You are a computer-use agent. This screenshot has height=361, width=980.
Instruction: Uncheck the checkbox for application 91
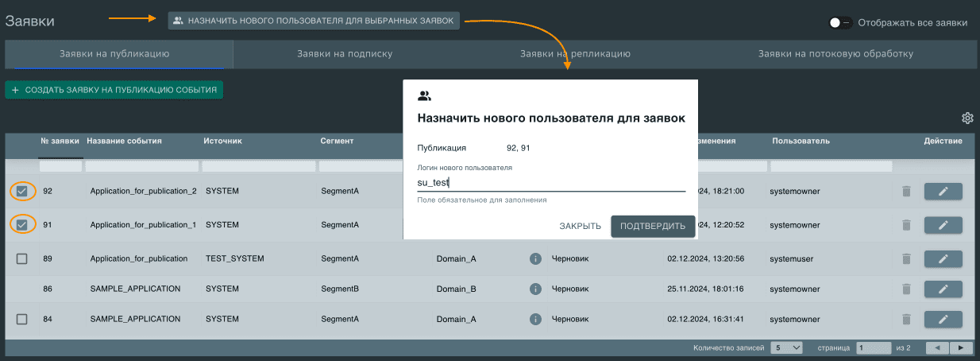pyautogui.click(x=21, y=225)
